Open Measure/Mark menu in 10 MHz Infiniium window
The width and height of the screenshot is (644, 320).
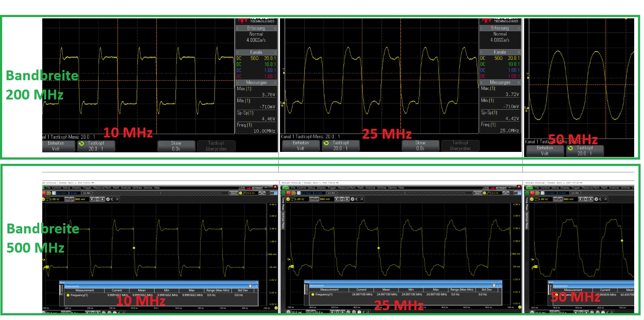pyautogui.click(x=102, y=188)
